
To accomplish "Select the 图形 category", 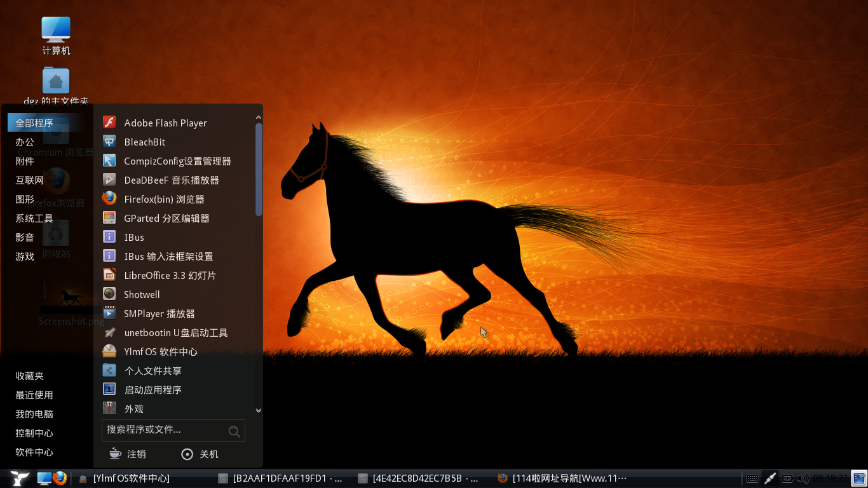I will tap(25, 199).
